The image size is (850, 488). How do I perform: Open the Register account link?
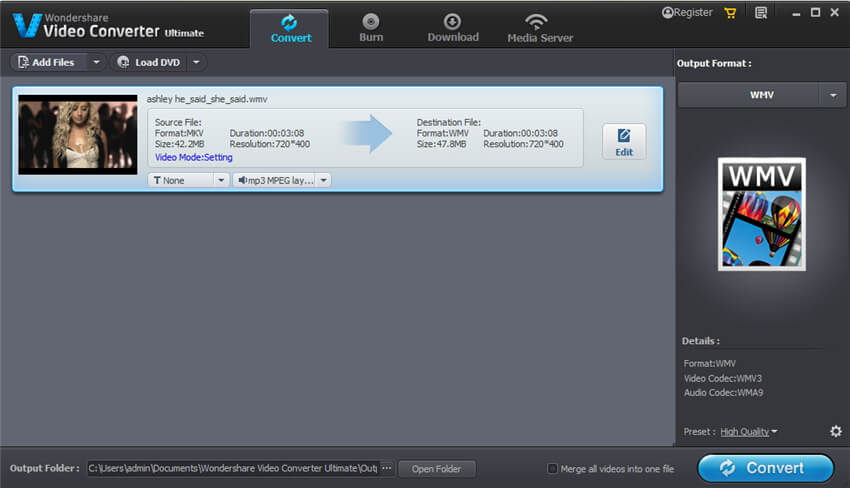tap(687, 12)
